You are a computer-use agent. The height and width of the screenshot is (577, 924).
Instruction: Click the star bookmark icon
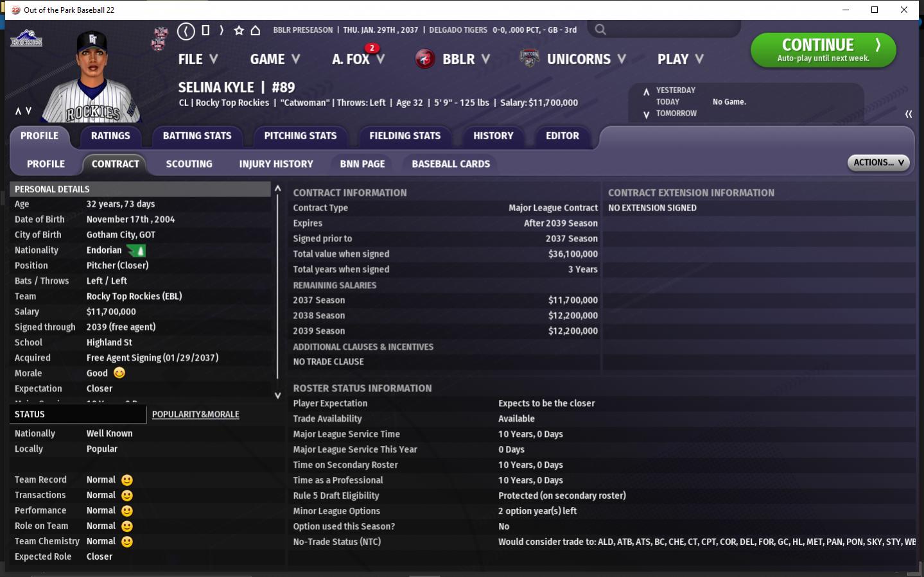click(239, 30)
